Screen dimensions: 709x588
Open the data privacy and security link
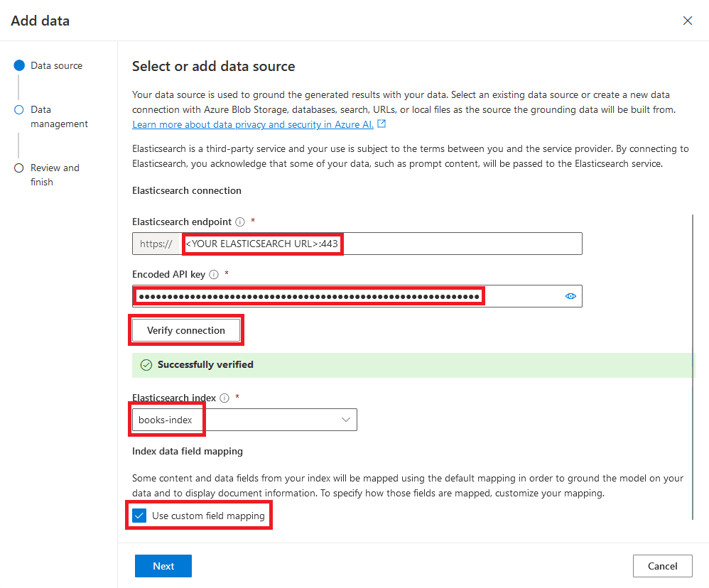tap(252, 124)
